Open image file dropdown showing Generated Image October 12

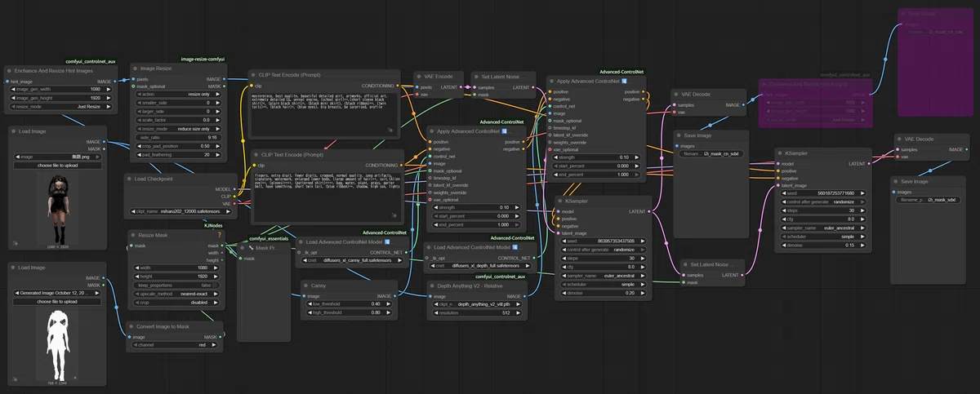click(59, 293)
